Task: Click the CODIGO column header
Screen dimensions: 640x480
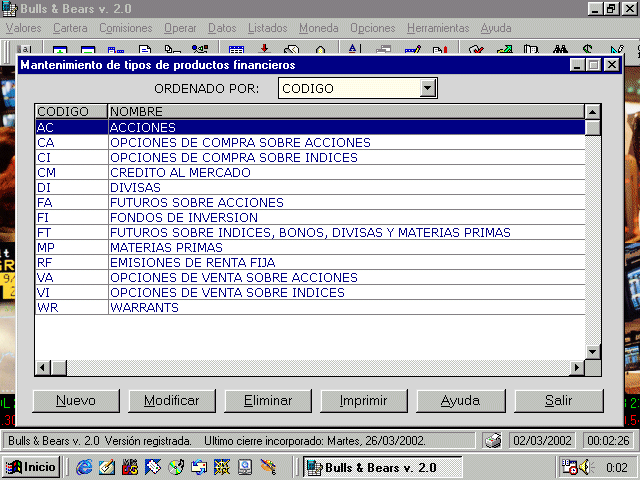Action: click(x=71, y=111)
